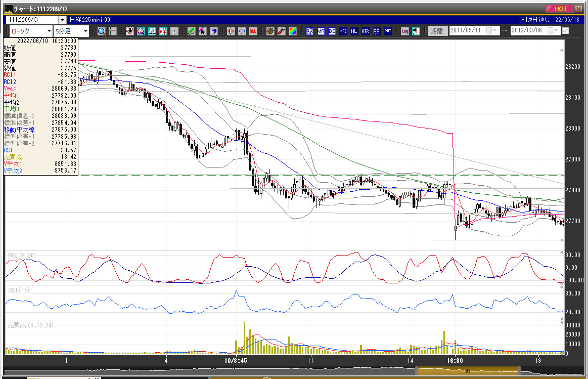Click the 16:30 time axis label
This screenshot has height=379, width=588.
455,361
